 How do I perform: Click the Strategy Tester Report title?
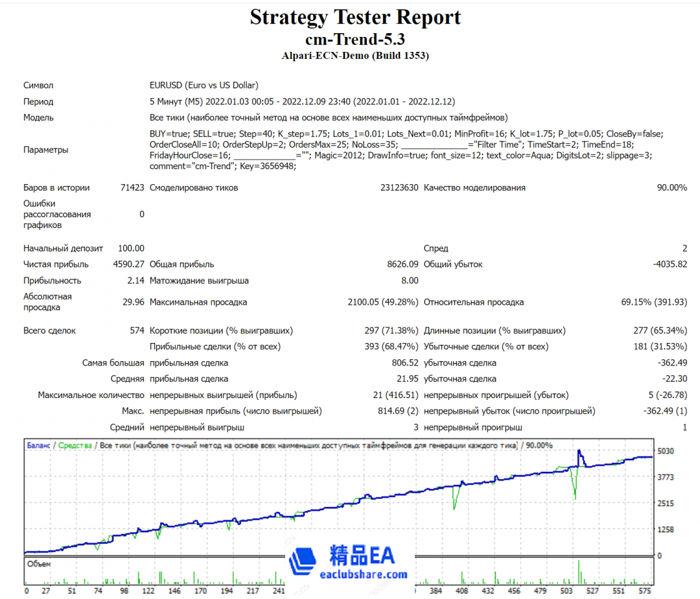355,17
